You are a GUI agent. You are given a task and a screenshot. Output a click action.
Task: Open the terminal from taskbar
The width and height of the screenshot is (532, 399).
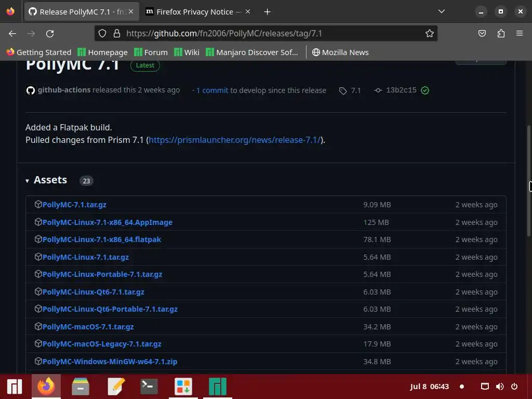coord(149,387)
